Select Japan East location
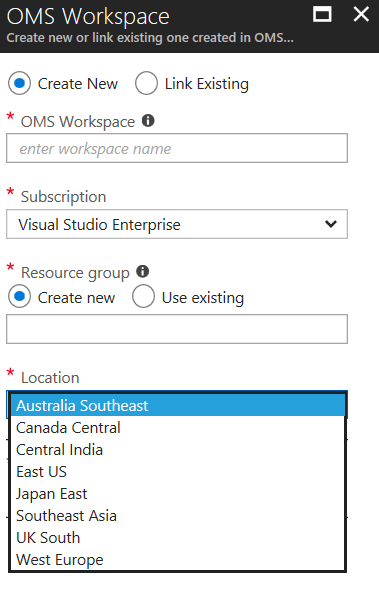This screenshot has height=596, width=379. [x=178, y=494]
